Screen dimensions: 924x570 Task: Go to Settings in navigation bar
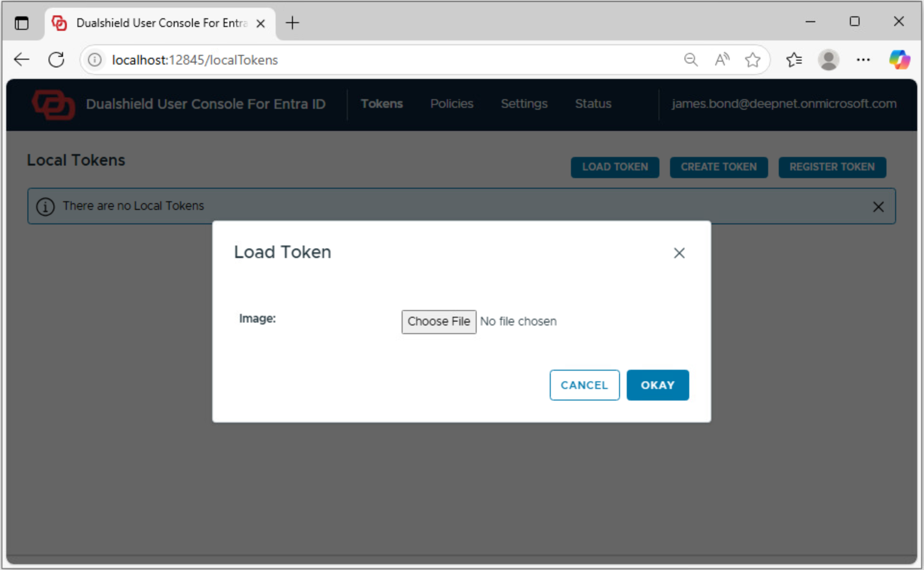pos(524,104)
